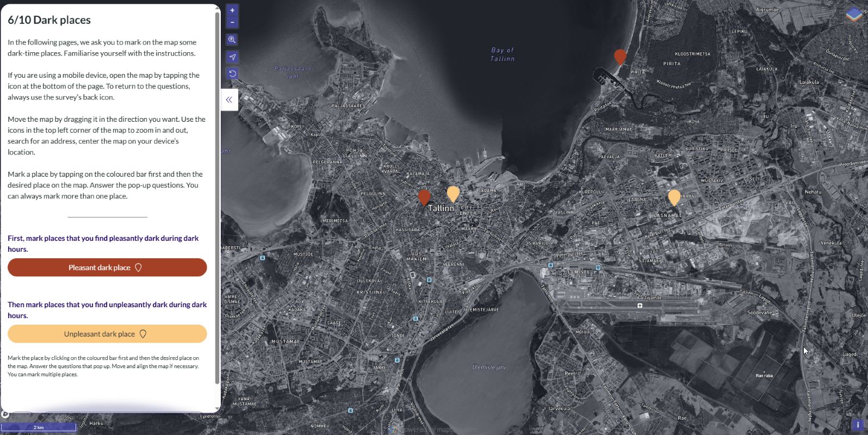The image size is (868, 435).
Task: Select the Pleasant dark place marker button
Action: (107, 268)
